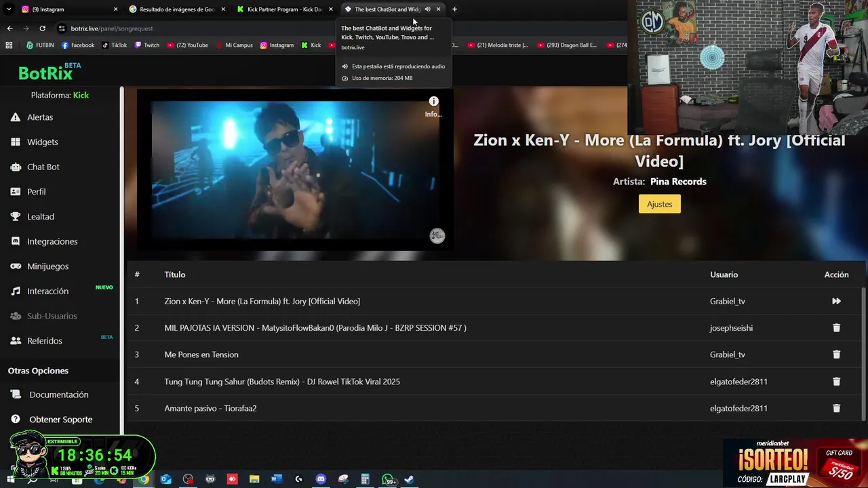Delete Amante pasivo - Tiorafaa2 song
The height and width of the screenshot is (488, 868).
(836, 408)
